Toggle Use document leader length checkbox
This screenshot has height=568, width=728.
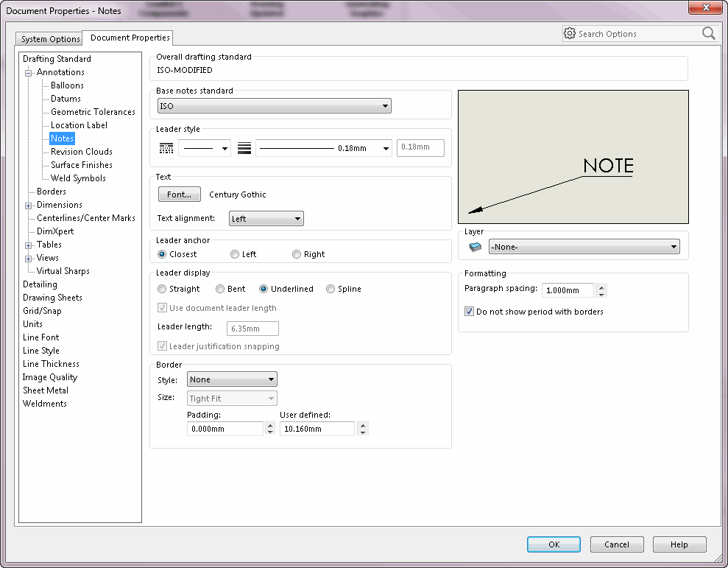pyautogui.click(x=162, y=308)
